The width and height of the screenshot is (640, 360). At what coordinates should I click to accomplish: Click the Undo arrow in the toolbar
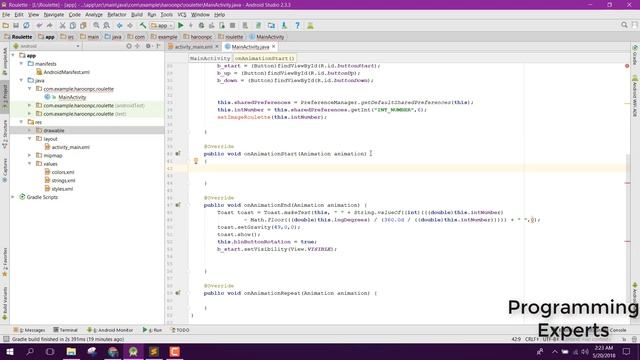point(39,25)
